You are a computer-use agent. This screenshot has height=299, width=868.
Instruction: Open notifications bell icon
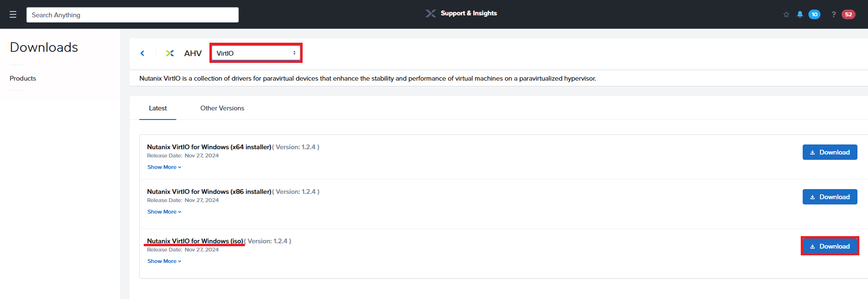[x=800, y=14]
